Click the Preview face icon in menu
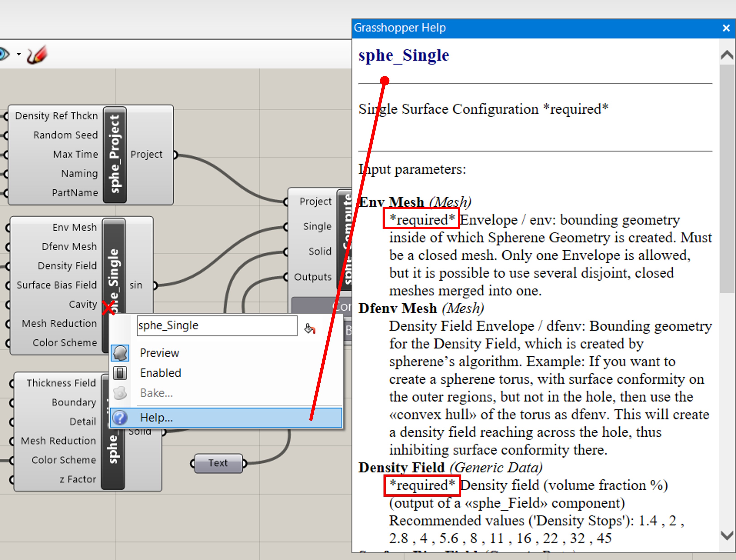The width and height of the screenshot is (736, 560). pos(120,353)
